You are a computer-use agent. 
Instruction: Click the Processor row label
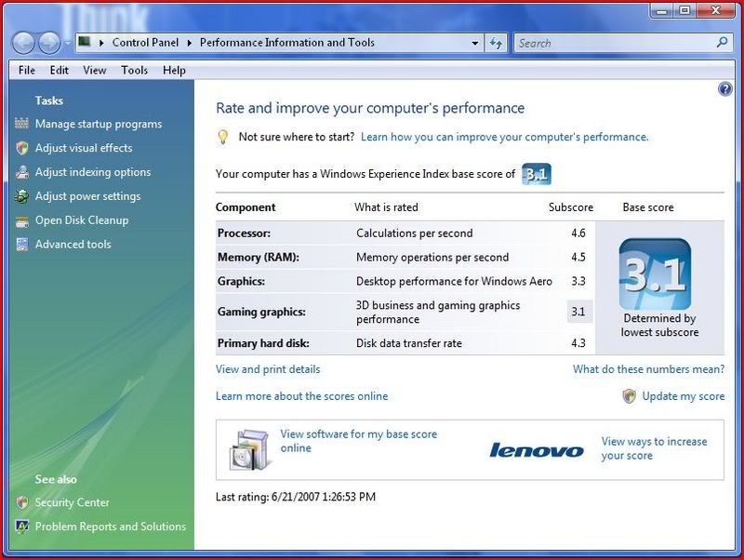click(x=244, y=233)
